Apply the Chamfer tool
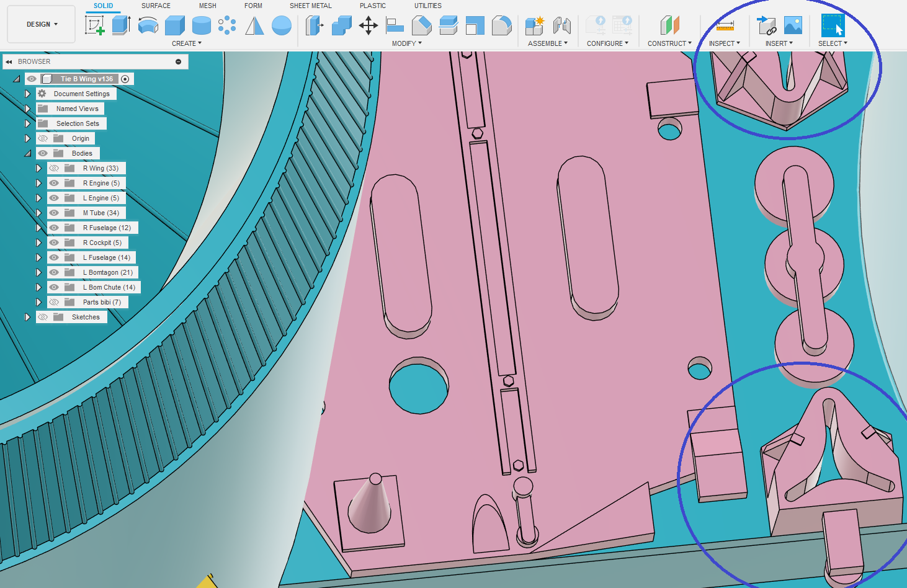This screenshot has width=907, height=588. click(x=422, y=25)
